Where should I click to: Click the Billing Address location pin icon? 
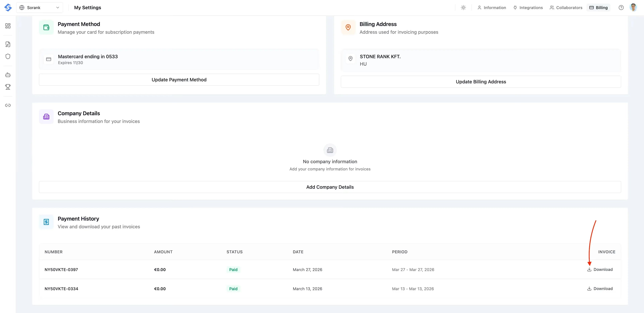point(348,27)
